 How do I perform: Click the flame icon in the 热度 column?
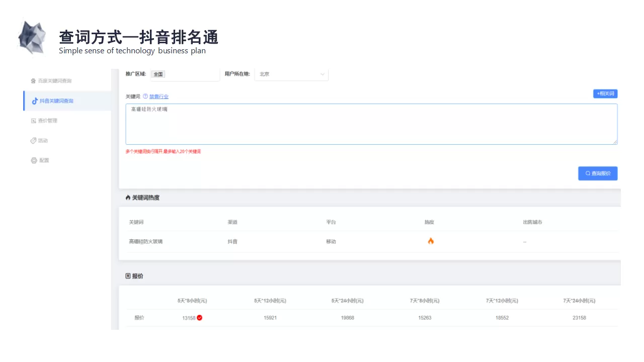pos(430,241)
